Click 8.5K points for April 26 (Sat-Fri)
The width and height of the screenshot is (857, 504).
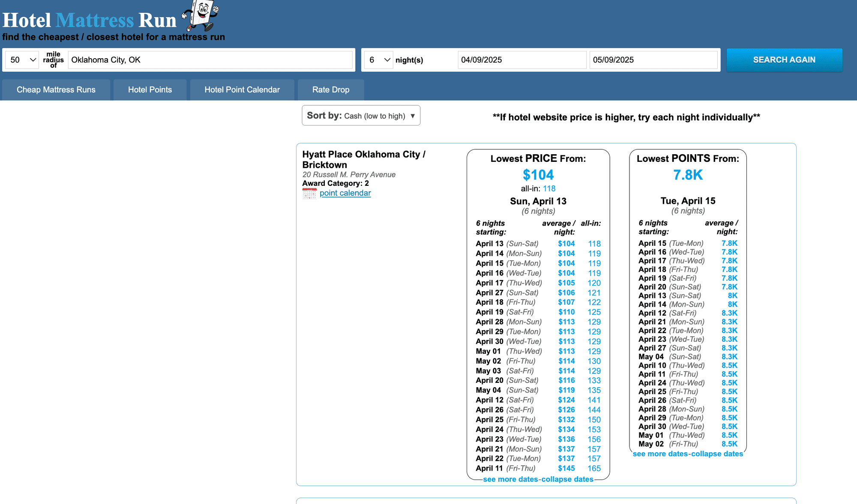(x=729, y=400)
